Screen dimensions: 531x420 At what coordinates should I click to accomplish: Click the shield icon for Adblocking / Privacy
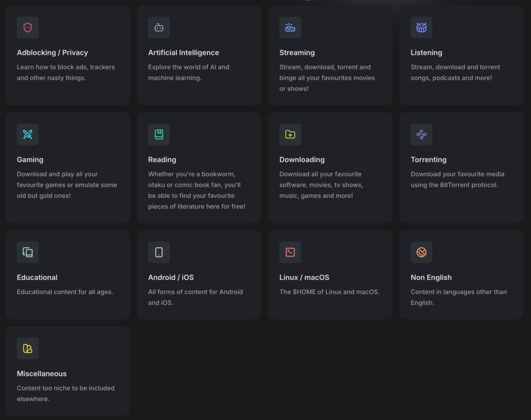(x=27, y=27)
